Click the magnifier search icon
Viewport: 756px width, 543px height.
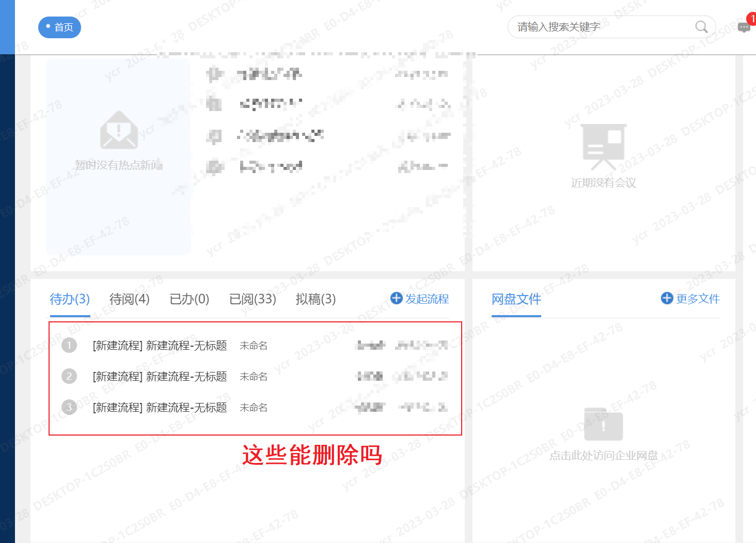701,27
